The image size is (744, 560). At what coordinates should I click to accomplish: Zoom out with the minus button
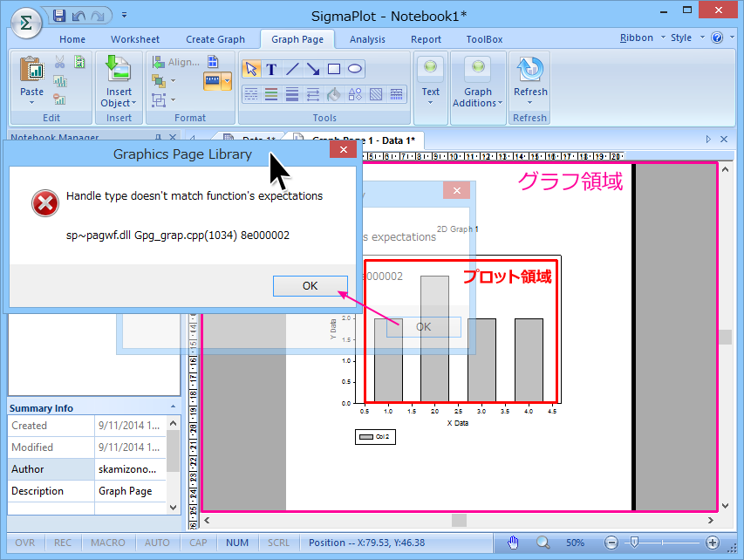click(611, 543)
